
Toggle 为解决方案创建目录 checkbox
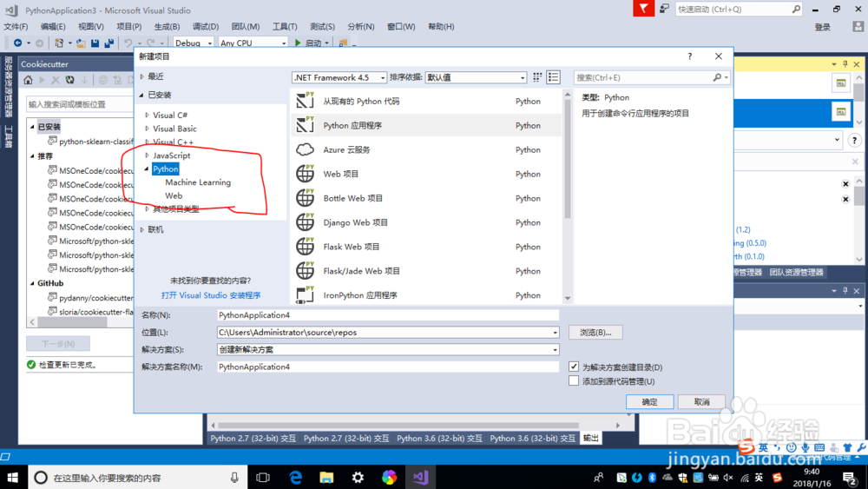click(574, 367)
